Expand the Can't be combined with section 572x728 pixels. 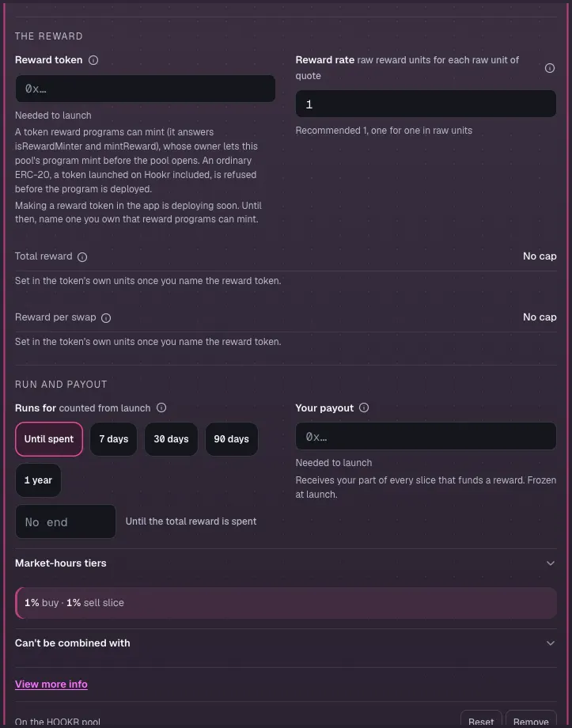286,643
